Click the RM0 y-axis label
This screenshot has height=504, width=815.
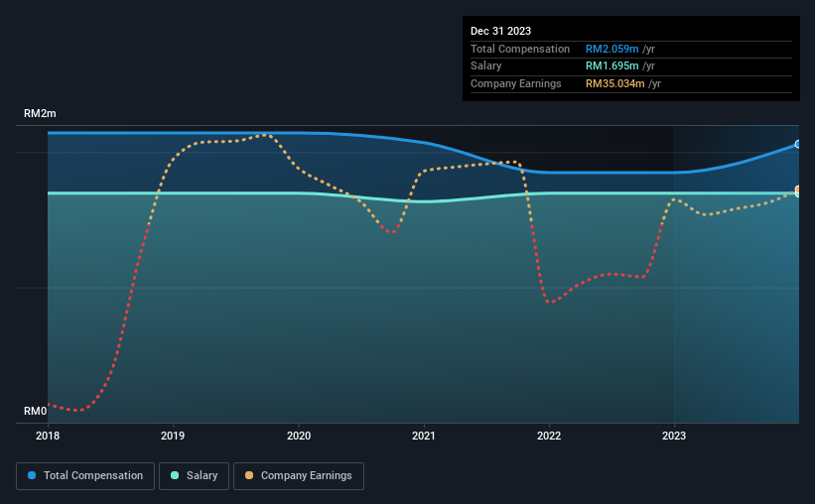[36, 411]
